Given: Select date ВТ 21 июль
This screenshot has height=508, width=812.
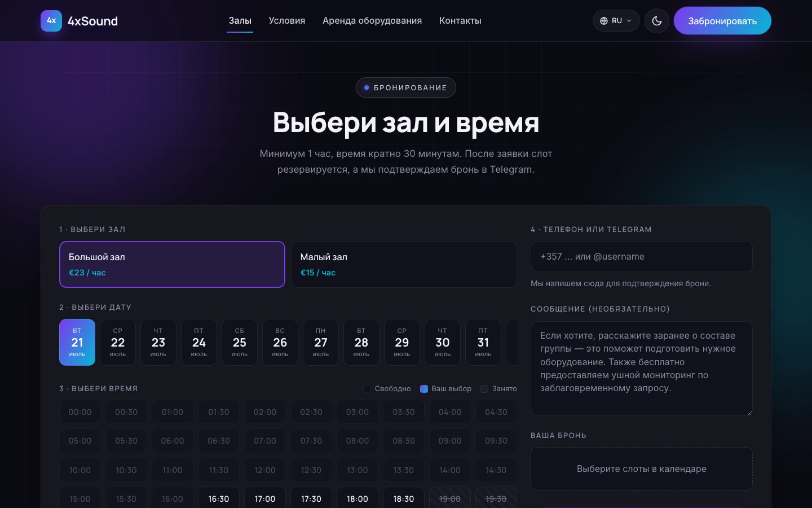Looking at the screenshot, I should pos(77,342).
